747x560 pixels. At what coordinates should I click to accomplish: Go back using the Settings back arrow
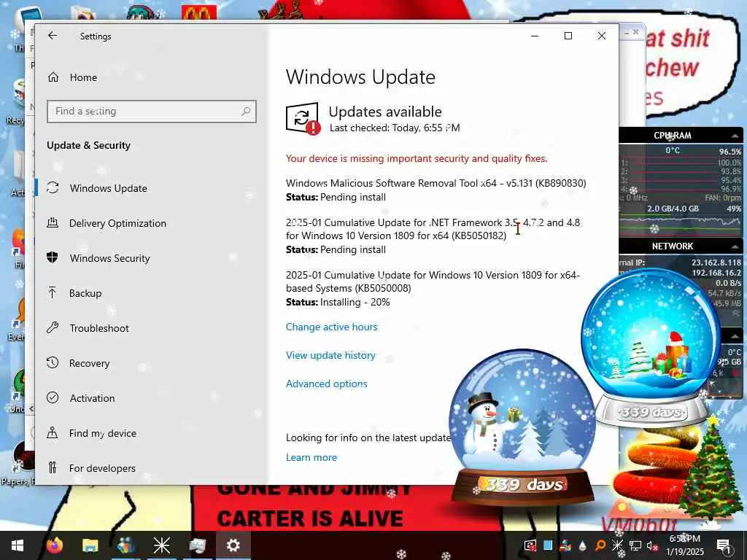[53, 36]
